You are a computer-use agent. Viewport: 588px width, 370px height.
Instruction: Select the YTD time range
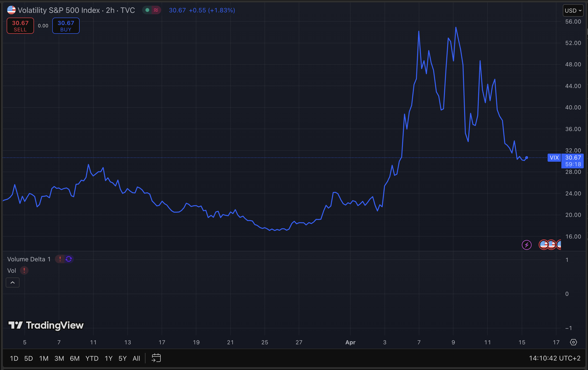click(x=92, y=358)
